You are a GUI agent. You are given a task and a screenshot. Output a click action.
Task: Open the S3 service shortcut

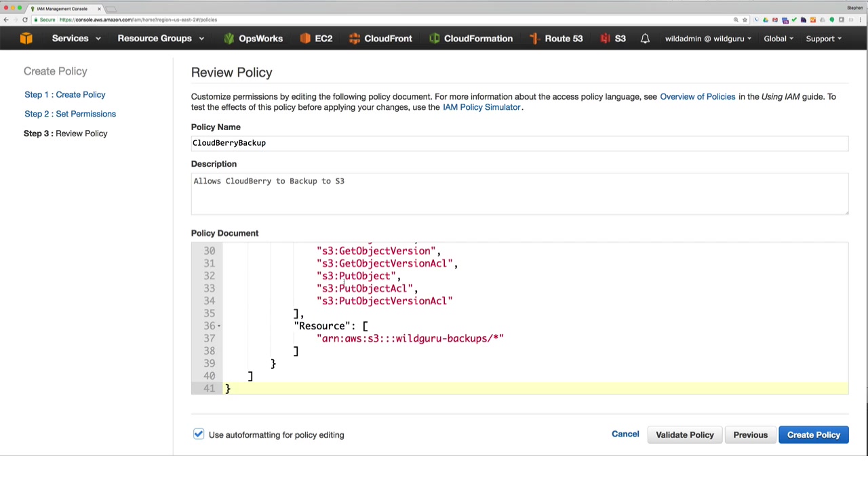(613, 39)
